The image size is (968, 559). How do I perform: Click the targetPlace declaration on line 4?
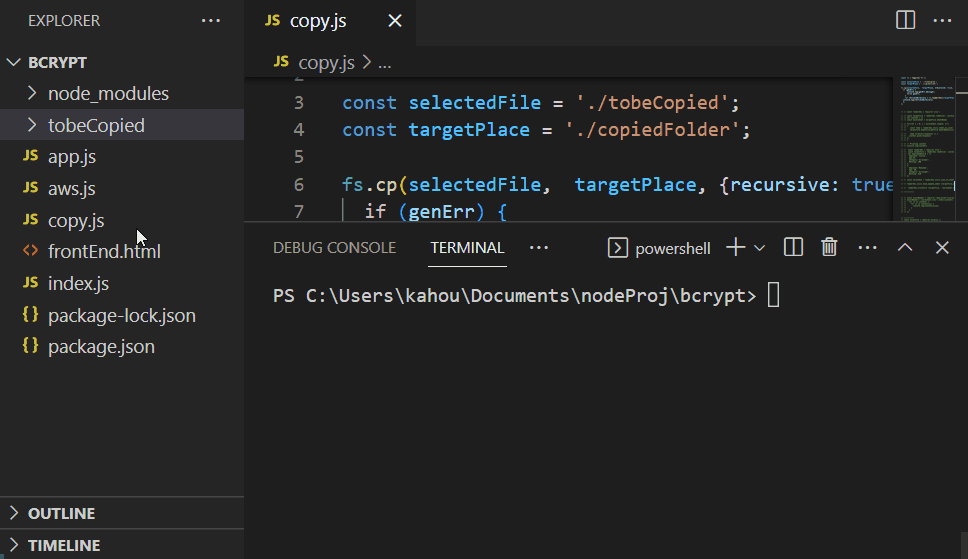[469, 130]
